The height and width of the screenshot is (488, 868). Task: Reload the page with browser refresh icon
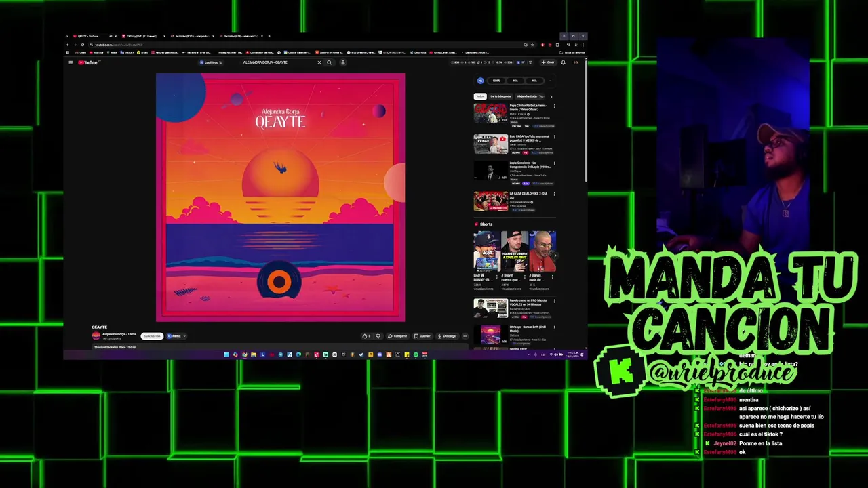pos(84,45)
